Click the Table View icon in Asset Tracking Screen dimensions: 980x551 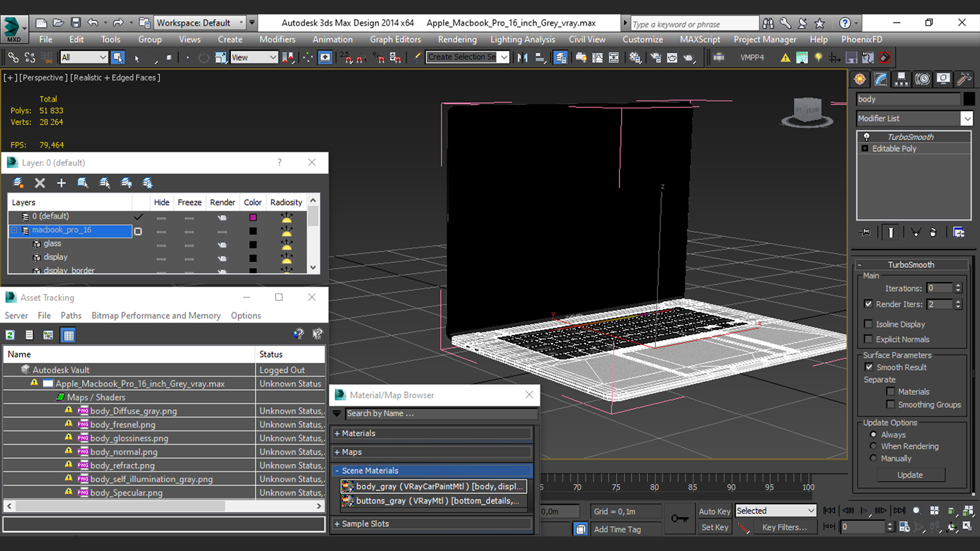(x=68, y=335)
